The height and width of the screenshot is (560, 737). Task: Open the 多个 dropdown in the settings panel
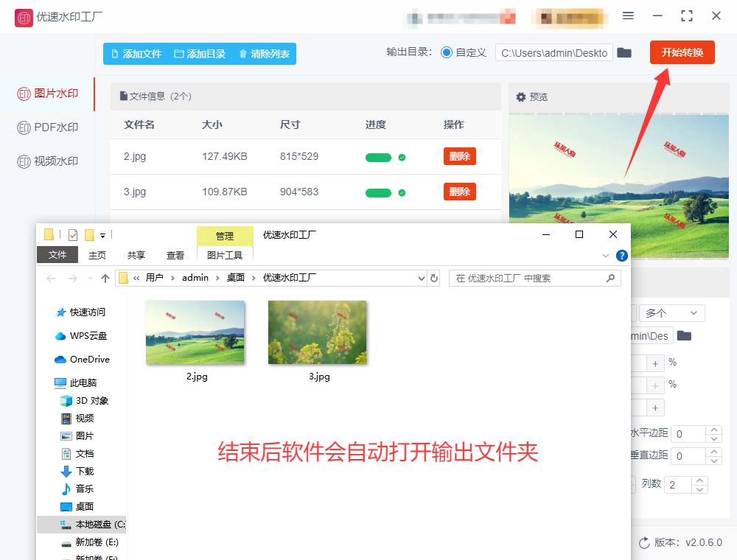671,313
